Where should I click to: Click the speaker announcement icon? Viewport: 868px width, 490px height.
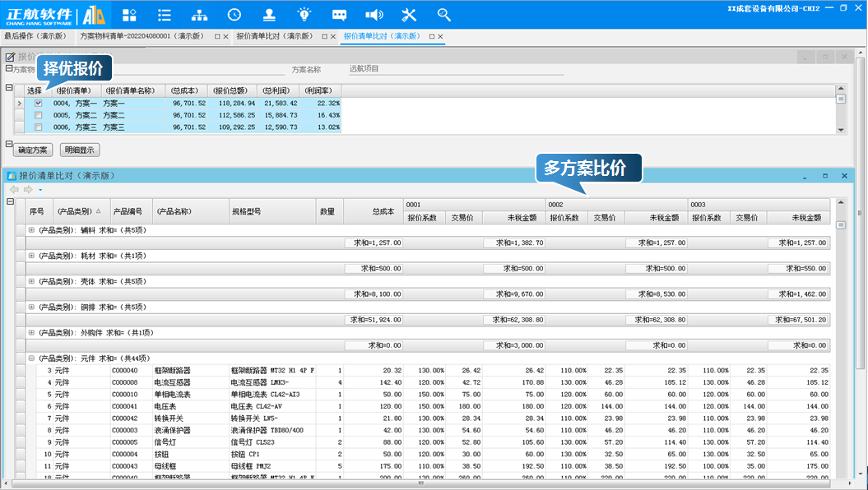pyautogui.click(x=374, y=15)
